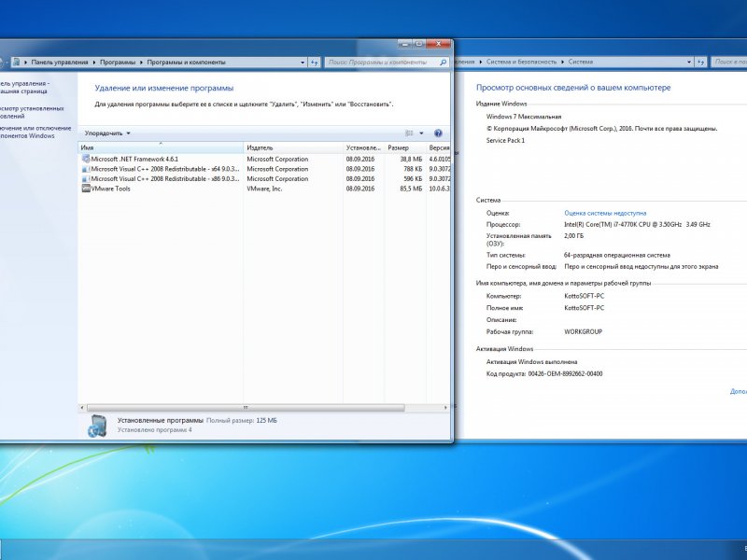This screenshot has width=747, height=560.
Task: Click the search field in the System window
Action: coord(729,62)
